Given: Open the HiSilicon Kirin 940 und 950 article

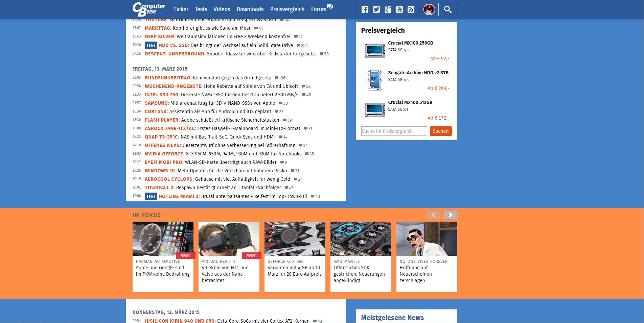Looking at the screenshot, I should pyautogui.click(x=227, y=321).
